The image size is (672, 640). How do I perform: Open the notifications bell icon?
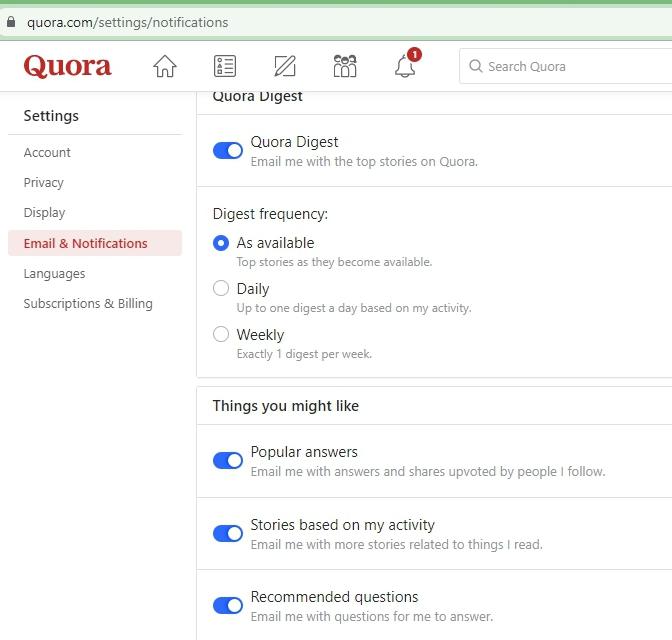406,64
